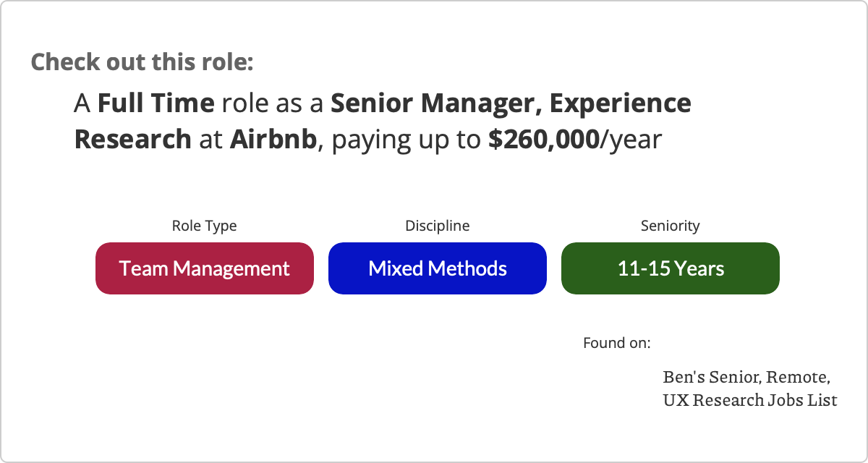Select the bold Senior Manager title text
868x463 pixels.
pos(433,104)
